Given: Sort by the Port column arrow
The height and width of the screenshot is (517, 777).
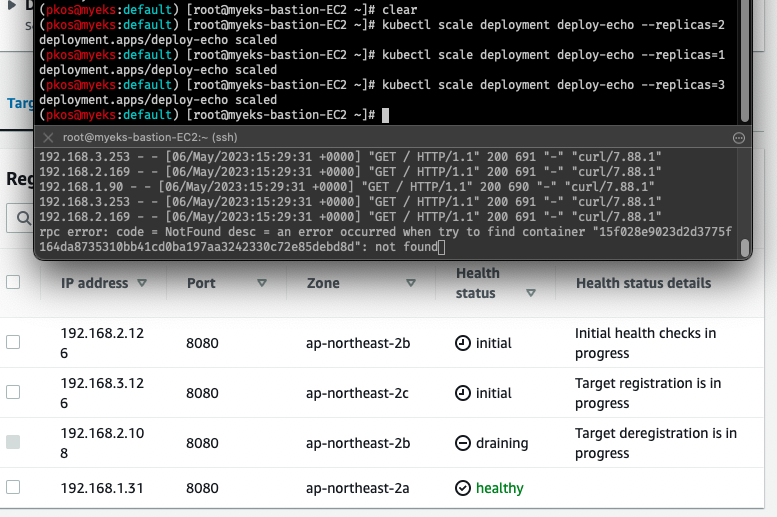Looking at the screenshot, I should (262, 283).
